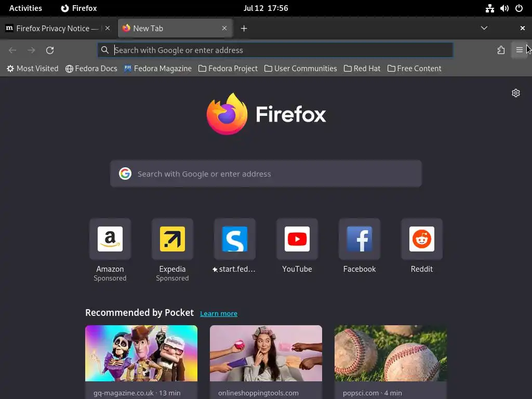The image size is (532, 399).
Task: Expand the Red Hat bookmarks folder
Action: [x=362, y=69]
